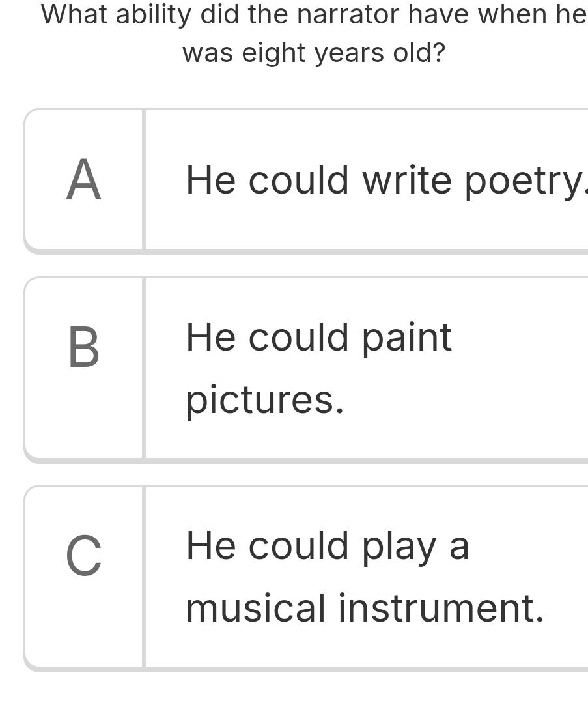Click "musical instrument." in option C
588x718 pixels.
pos(365,609)
